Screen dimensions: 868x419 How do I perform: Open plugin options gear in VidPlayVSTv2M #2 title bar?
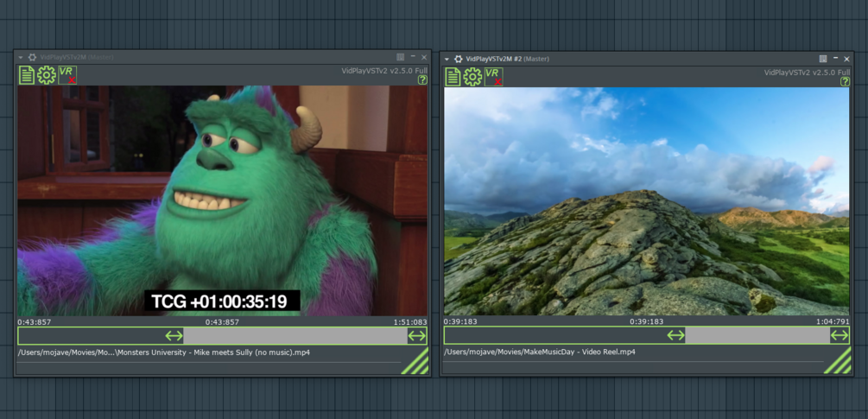[458, 59]
